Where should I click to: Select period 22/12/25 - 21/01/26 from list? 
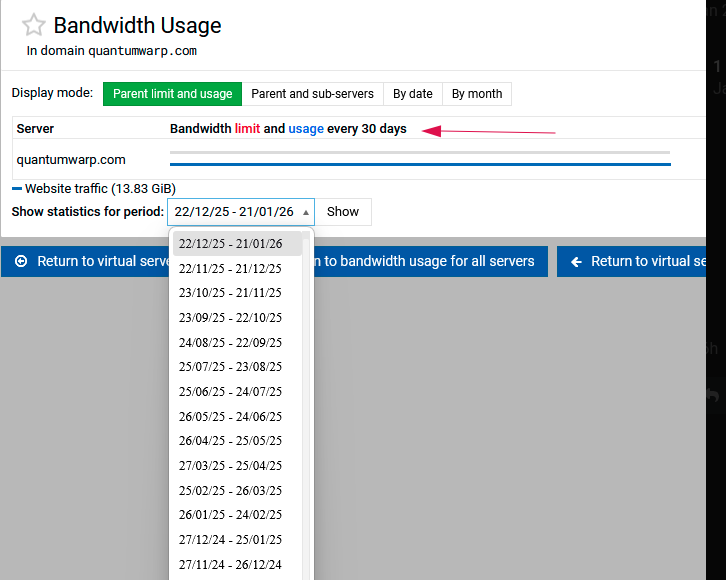(231, 244)
